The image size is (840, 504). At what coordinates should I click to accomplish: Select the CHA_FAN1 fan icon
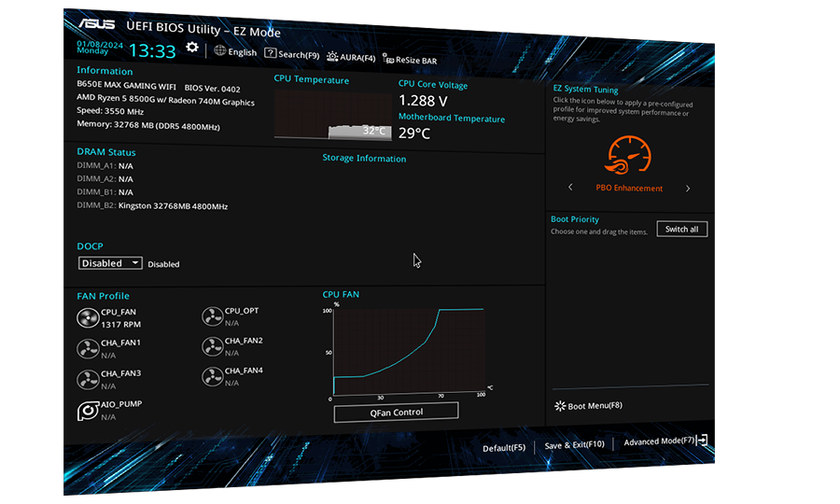point(88,349)
